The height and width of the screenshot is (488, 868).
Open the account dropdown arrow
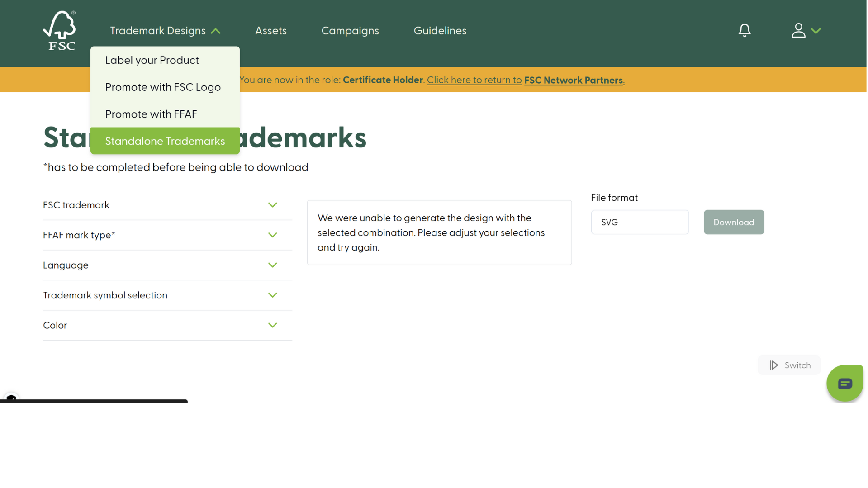816,31
